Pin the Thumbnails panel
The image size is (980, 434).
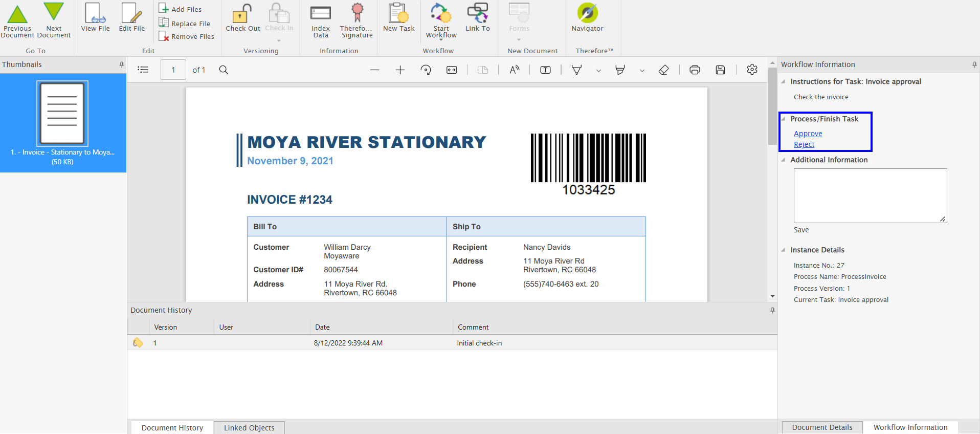pyautogui.click(x=121, y=64)
